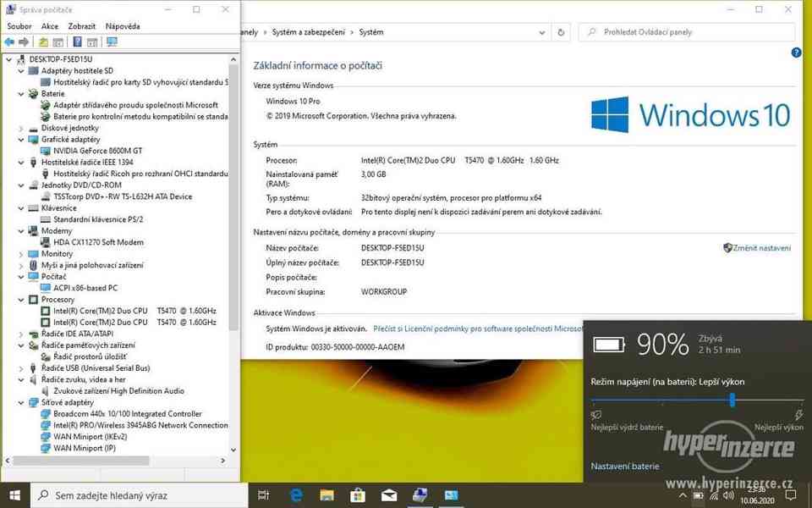Launch Microsoft Edge from taskbar
Viewport: 812px width, 508px height.
pos(296,495)
